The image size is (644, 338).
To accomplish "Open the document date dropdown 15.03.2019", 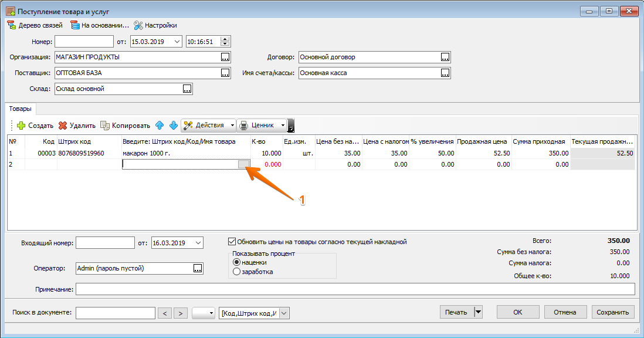I will click(x=177, y=42).
